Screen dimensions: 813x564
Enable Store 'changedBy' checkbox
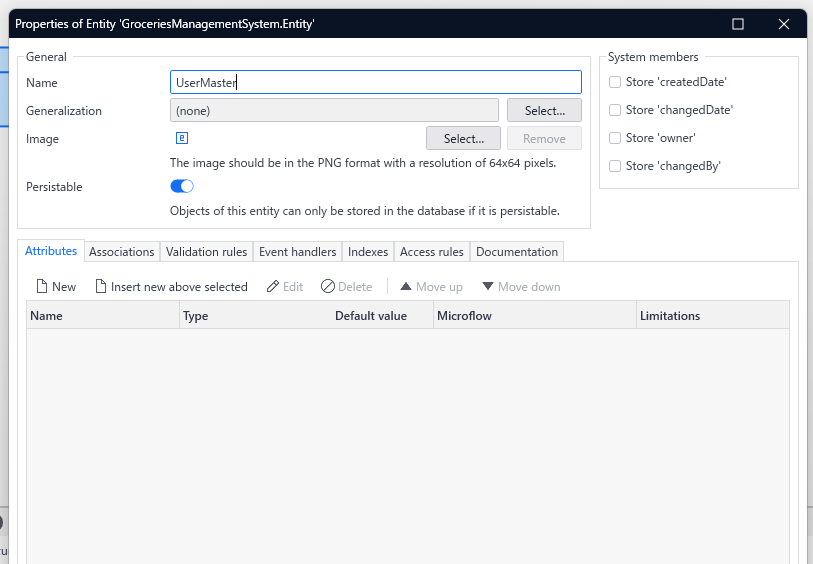coord(615,166)
